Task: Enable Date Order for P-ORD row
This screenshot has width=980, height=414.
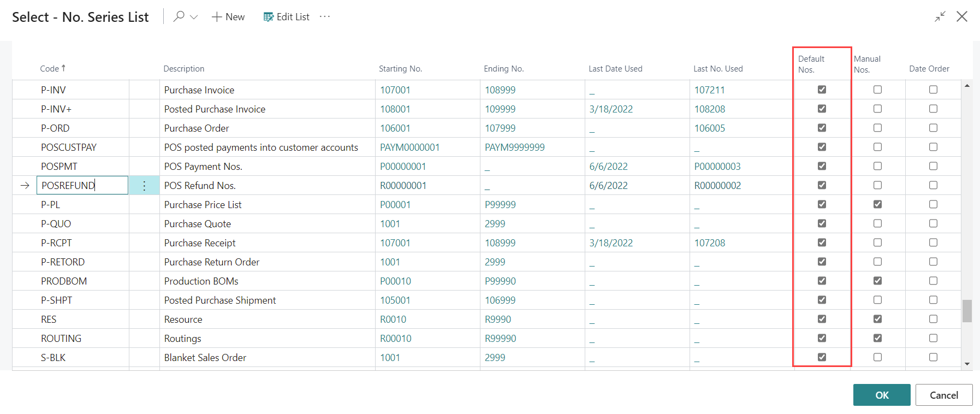Action: (933, 128)
